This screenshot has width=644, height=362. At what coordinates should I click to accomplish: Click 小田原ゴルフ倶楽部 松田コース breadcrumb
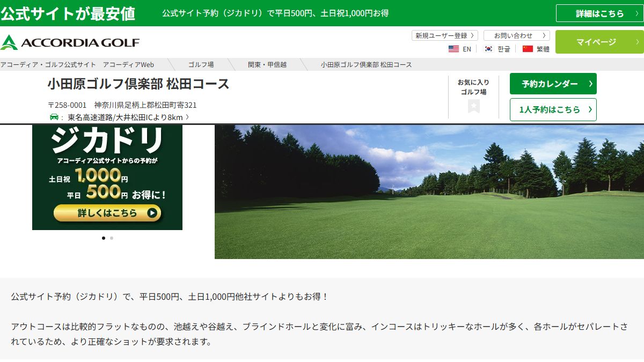tap(367, 64)
